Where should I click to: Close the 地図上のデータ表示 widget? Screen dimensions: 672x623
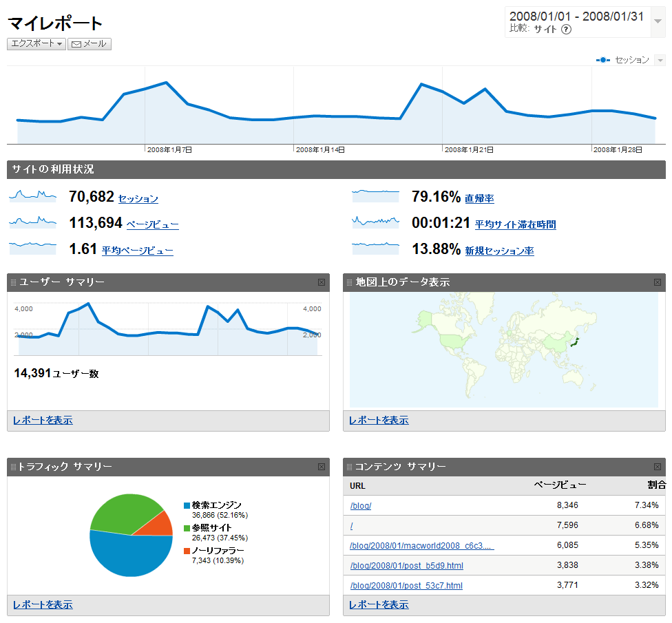click(x=658, y=282)
